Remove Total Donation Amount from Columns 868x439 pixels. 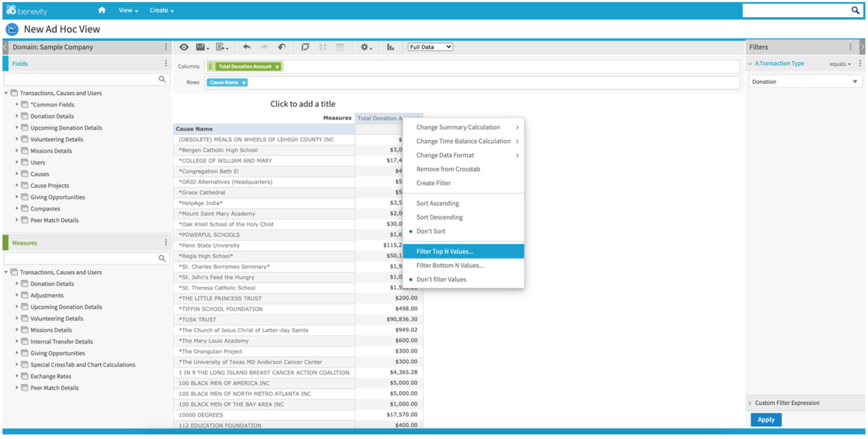[x=277, y=67]
